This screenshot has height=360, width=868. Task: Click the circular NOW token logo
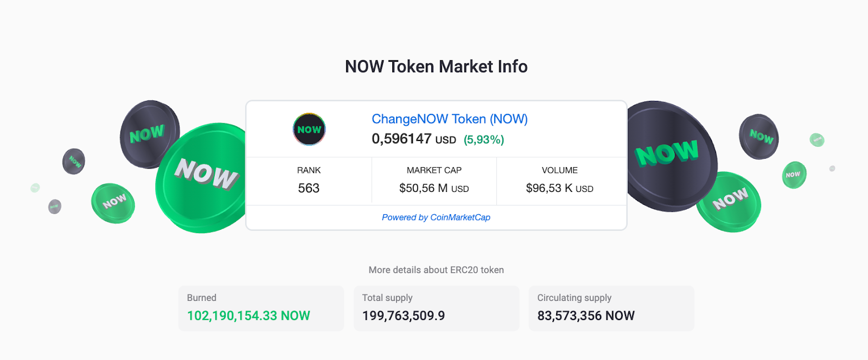(x=308, y=129)
